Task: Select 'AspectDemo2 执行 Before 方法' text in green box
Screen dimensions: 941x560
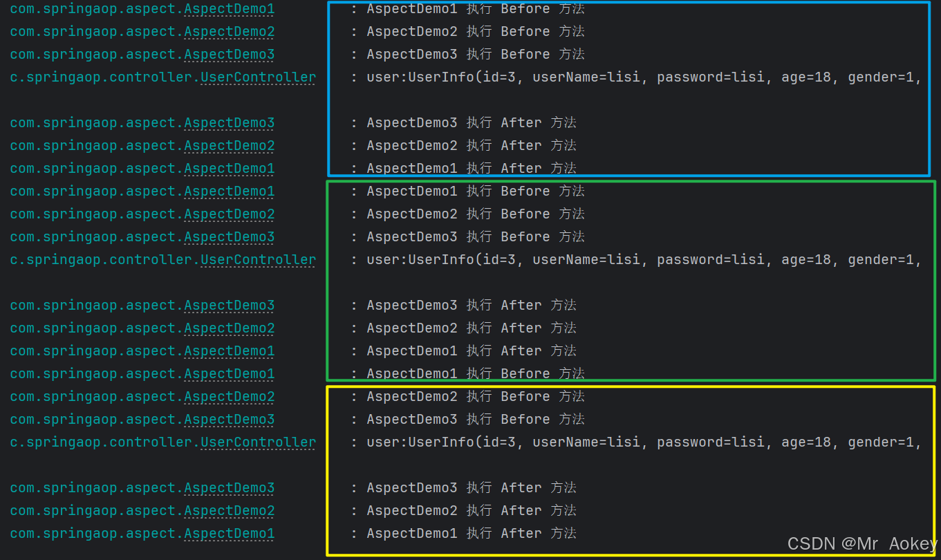Action: pos(476,214)
